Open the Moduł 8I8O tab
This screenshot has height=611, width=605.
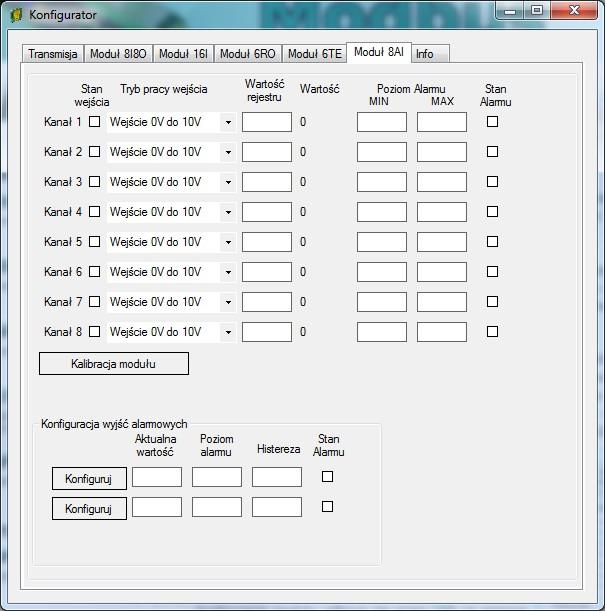coord(118,54)
